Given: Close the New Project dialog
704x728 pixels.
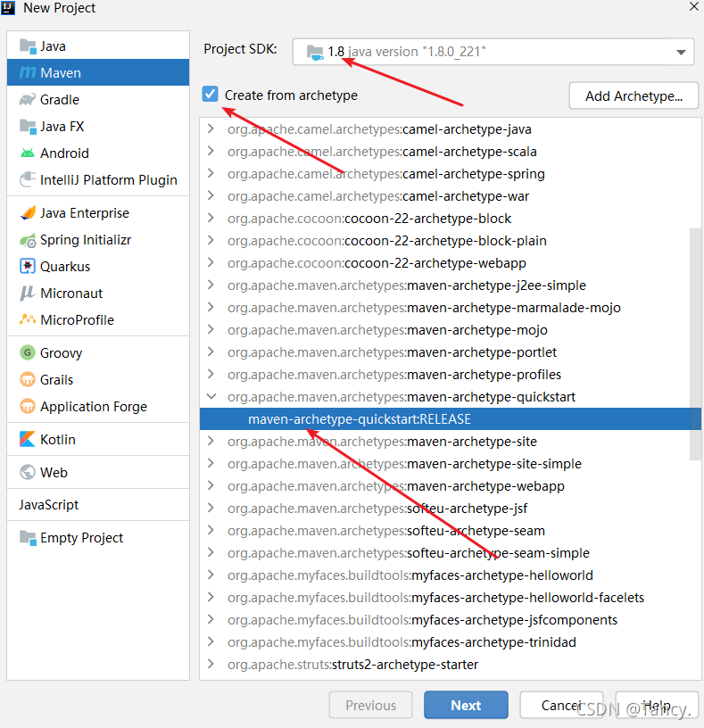Looking at the screenshot, I should click(x=694, y=6).
